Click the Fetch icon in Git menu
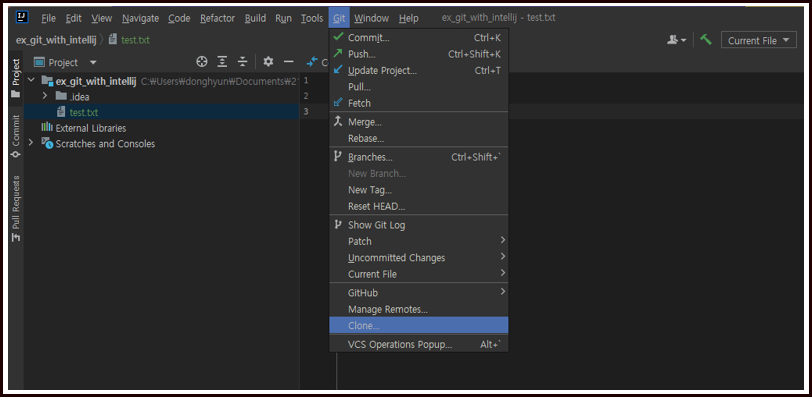 click(338, 102)
